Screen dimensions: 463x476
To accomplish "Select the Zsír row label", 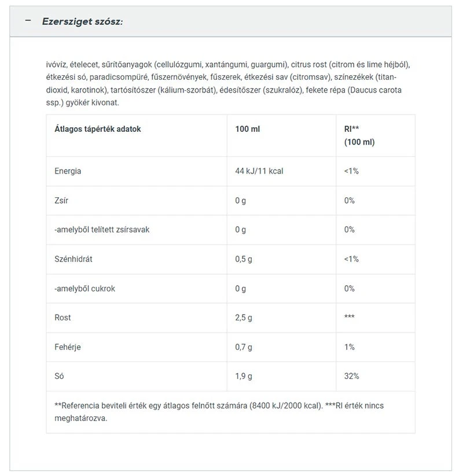I will tap(62, 201).
